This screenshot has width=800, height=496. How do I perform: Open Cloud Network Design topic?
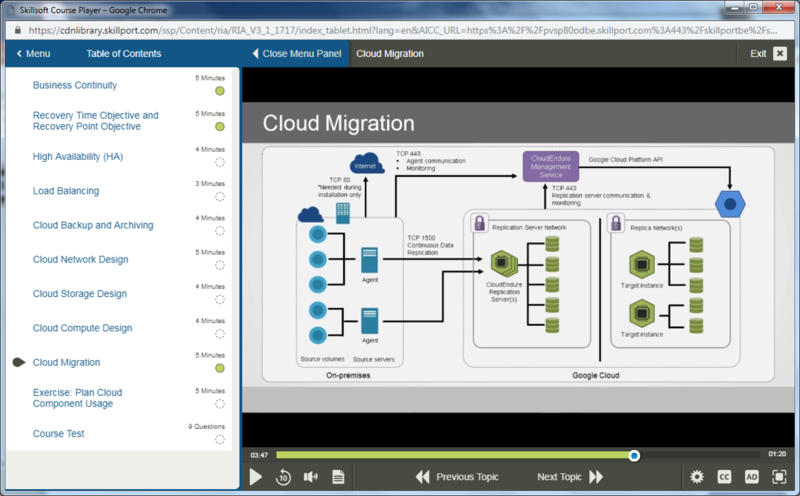click(x=81, y=259)
